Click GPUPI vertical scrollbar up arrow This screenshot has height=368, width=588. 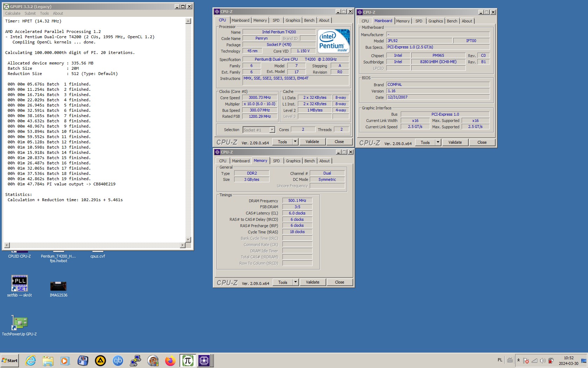188,21
